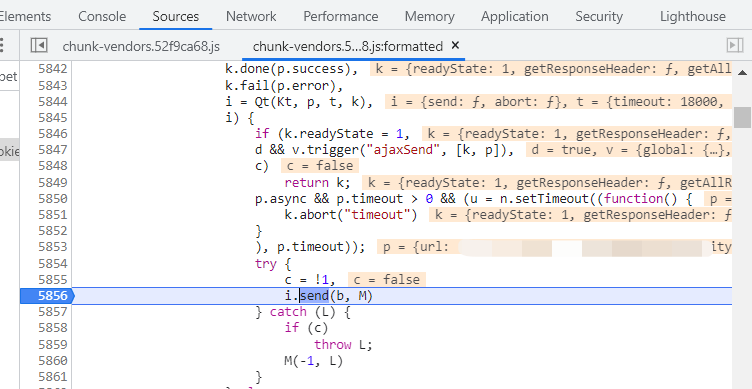Screen dimensions: 752x389
Task: Select the chunk-vendors.52f9ca68.js file tab
Action: pos(141,47)
